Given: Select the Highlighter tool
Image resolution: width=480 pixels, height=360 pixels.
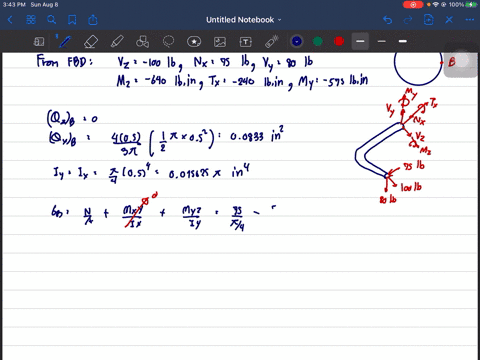Looking at the screenshot, I should tap(117, 42).
